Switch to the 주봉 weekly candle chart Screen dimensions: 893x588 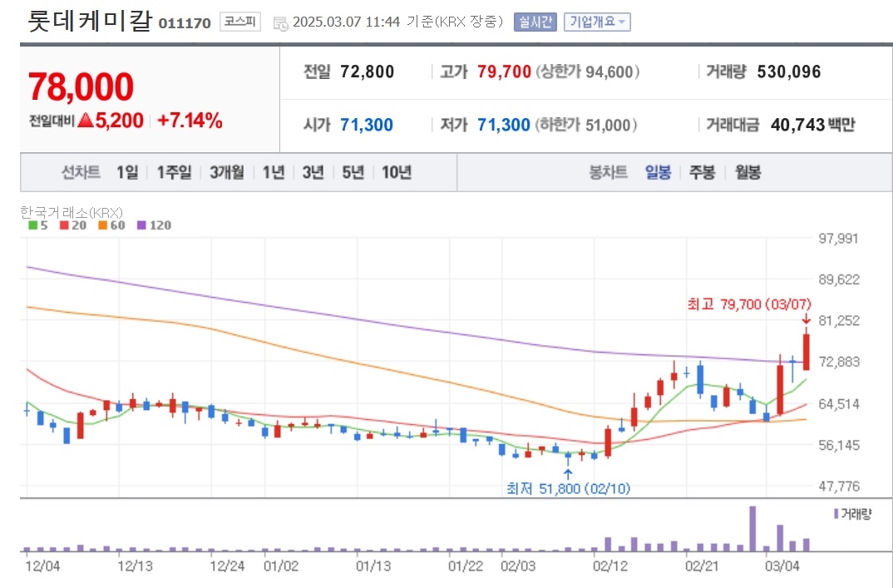[703, 172]
